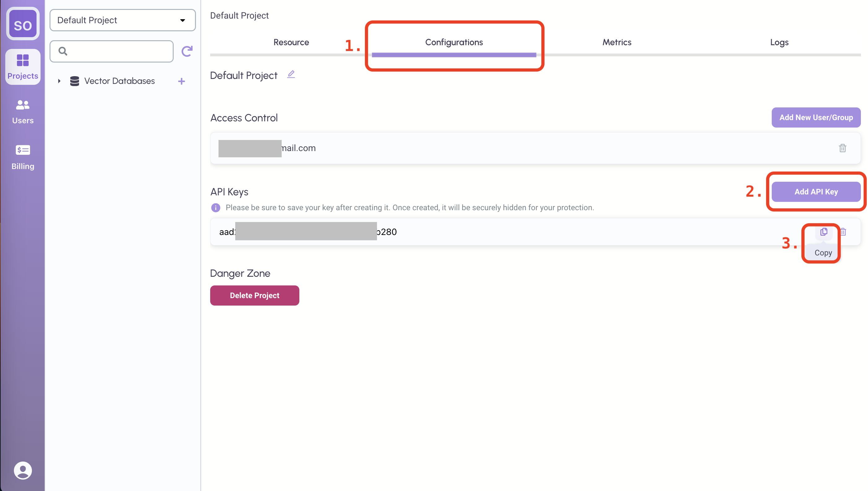Expand the Vector Databases tree node
This screenshot has height=491, width=868.
click(59, 81)
